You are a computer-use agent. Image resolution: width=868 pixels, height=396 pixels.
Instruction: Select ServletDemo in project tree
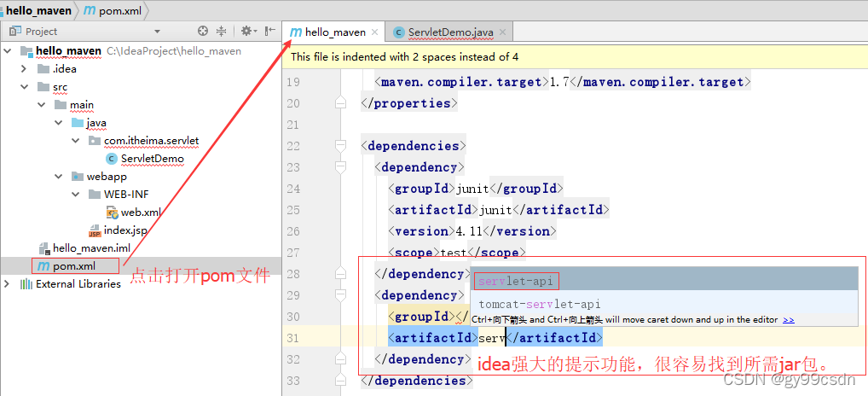[153, 159]
